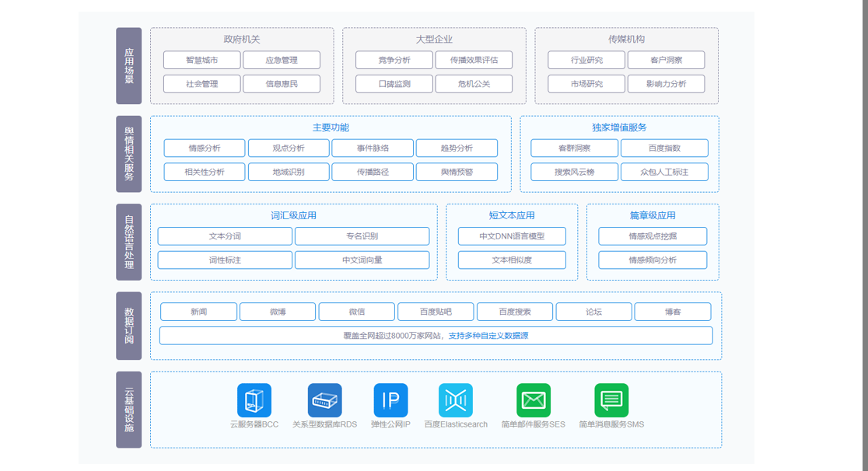
Task: Select the 地域识别 box
Action: (x=289, y=172)
